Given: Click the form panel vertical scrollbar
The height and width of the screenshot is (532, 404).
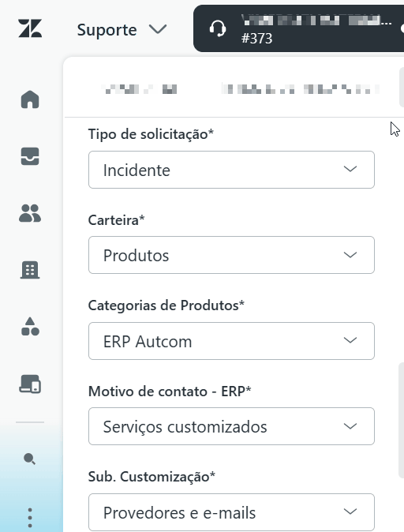Looking at the screenshot, I should click(401, 420).
